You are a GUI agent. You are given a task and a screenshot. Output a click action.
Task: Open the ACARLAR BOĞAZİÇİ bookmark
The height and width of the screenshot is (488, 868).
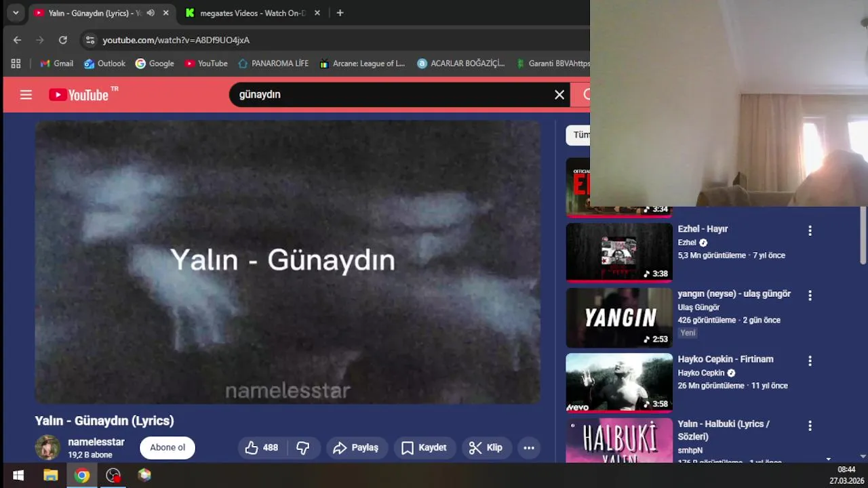pos(461,63)
